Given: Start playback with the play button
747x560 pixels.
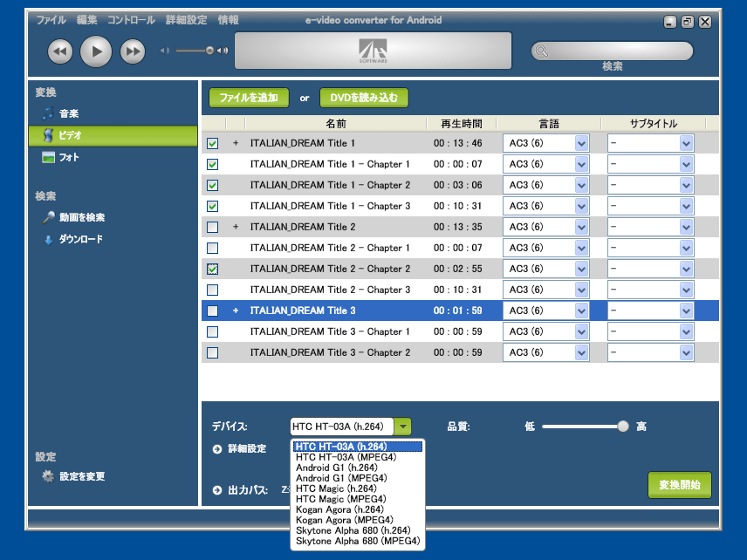Looking at the screenshot, I should 96,51.
